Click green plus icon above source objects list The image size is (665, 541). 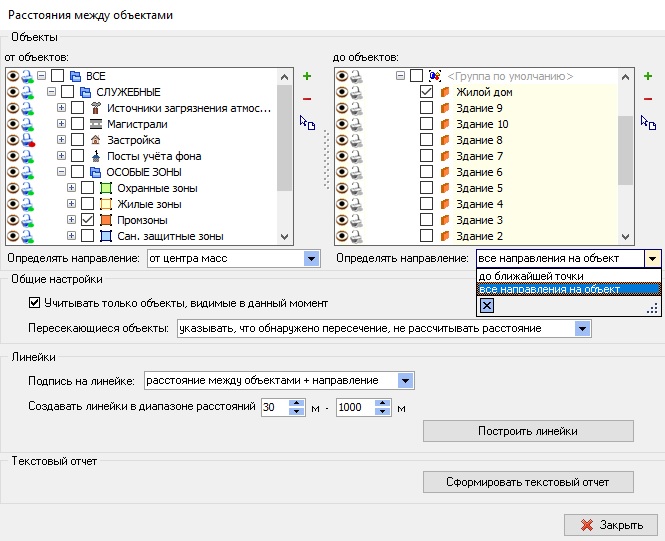point(306,77)
